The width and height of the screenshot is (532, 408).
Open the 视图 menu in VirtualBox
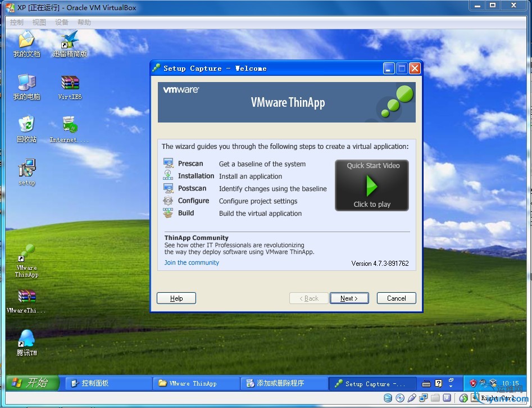pyautogui.click(x=39, y=22)
